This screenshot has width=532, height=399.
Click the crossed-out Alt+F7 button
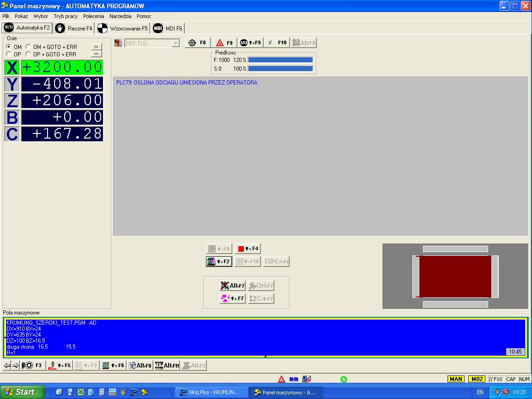click(x=233, y=286)
